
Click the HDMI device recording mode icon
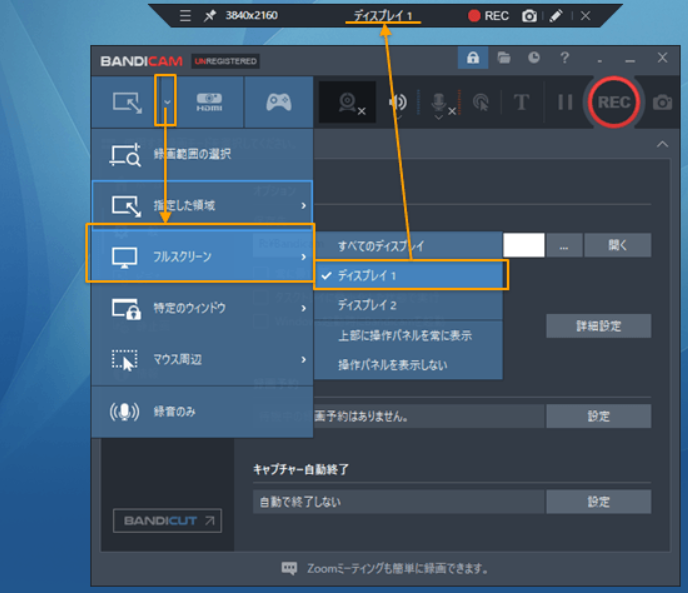tap(209, 102)
